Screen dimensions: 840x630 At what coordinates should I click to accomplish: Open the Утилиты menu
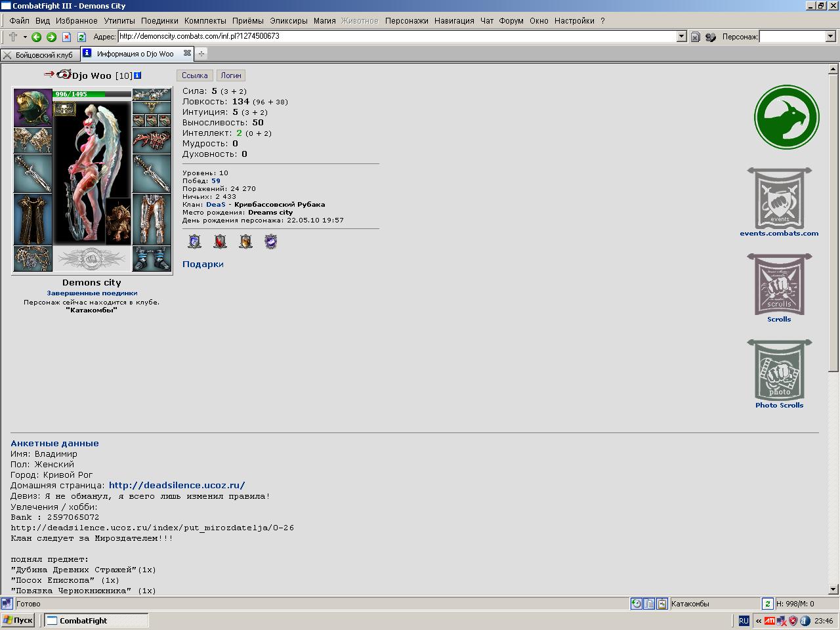(119, 20)
